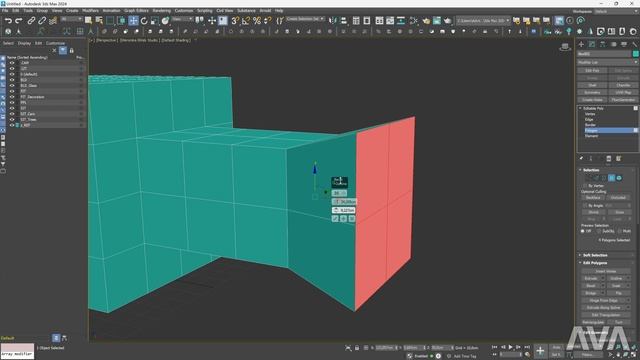Screen dimensions: 640x360
Task: Activate the Select and Uniform Scale tool
Action: (x=154, y=20)
